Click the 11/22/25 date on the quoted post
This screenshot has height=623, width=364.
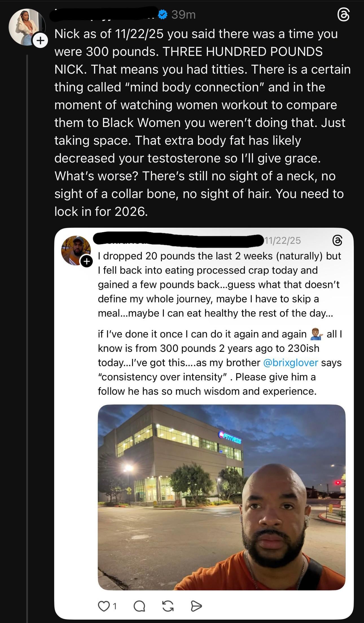click(x=283, y=240)
